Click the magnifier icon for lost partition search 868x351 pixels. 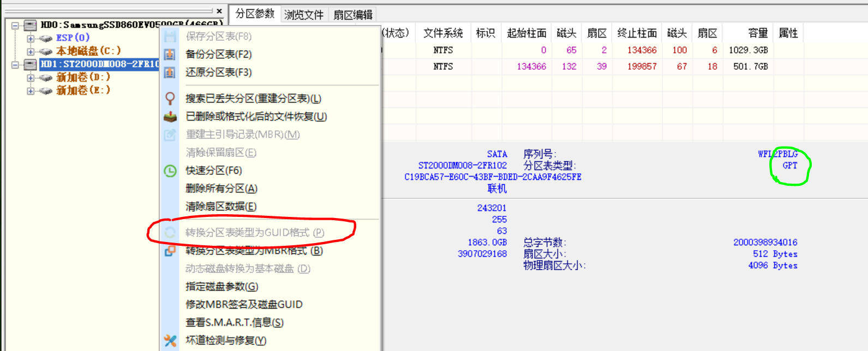coord(170,99)
